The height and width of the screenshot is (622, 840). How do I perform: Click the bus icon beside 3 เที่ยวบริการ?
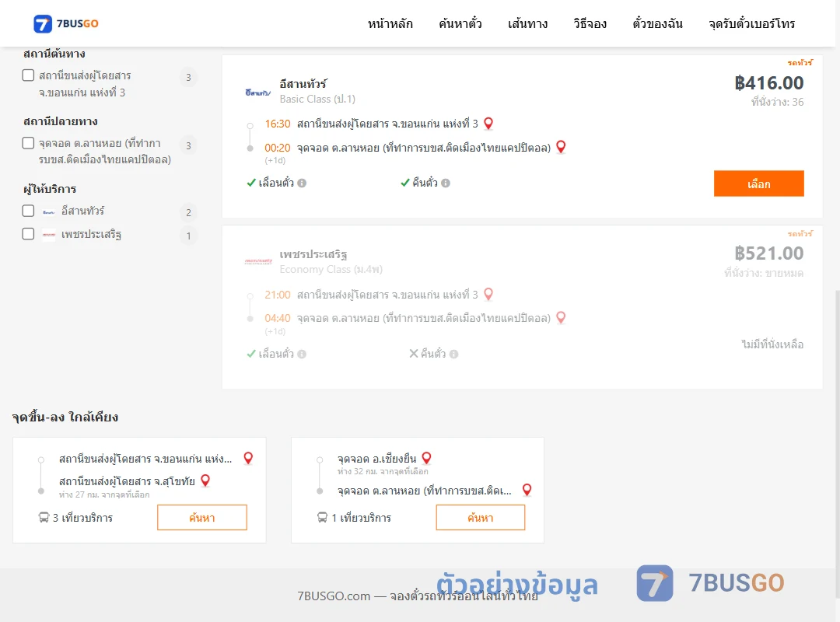(44, 518)
